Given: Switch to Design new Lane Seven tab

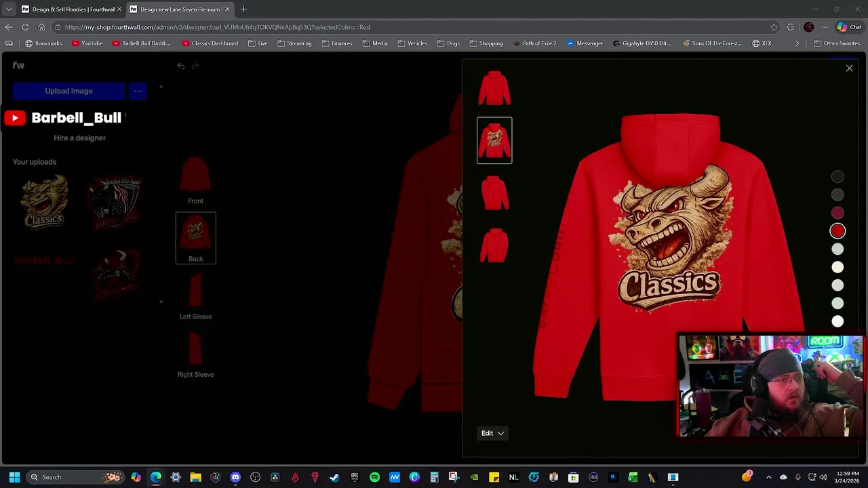Looking at the screenshot, I should 180,9.
